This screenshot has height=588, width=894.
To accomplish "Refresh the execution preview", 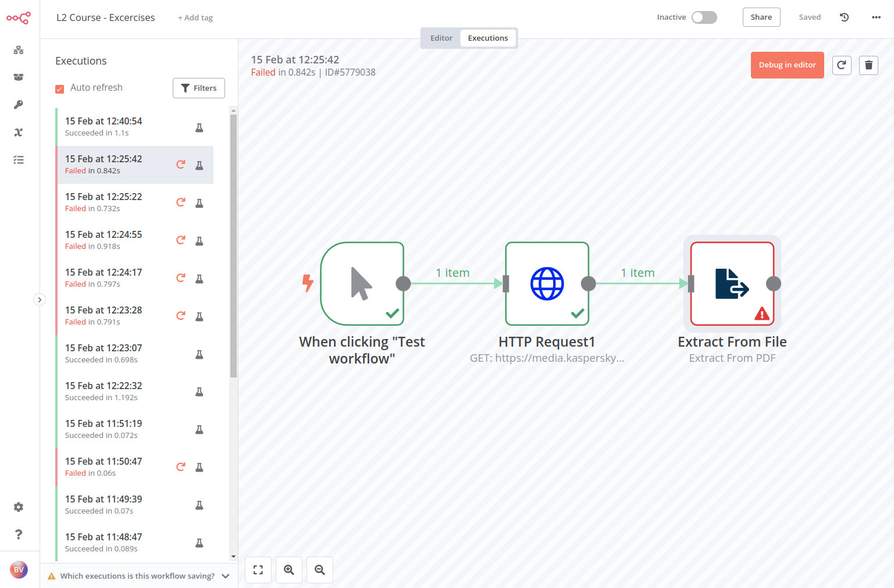I will click(x=842, y=65).
